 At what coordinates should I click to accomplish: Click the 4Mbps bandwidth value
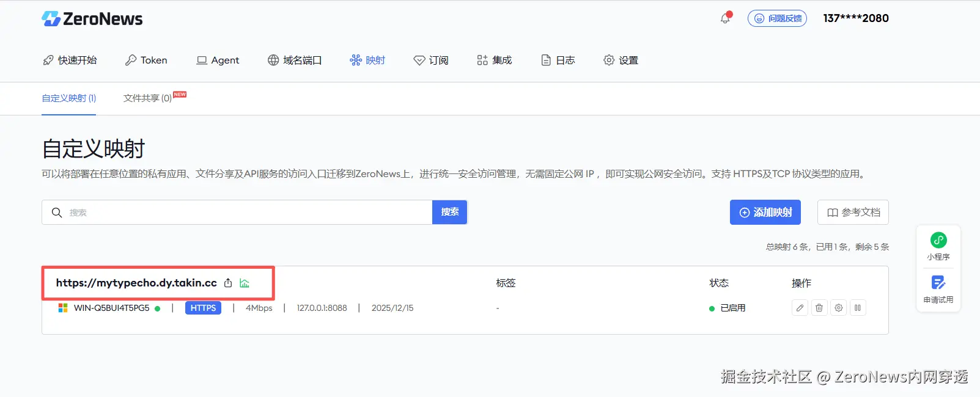point(259,308)
